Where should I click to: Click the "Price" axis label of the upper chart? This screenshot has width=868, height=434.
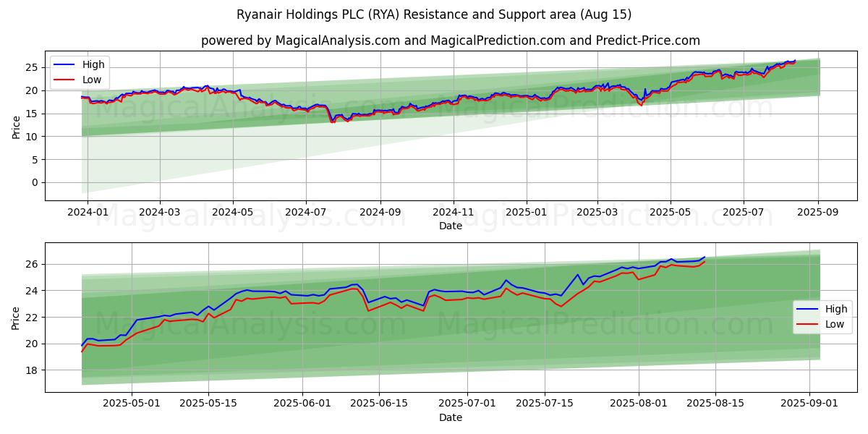pyautogui.click(x=16, y=126)
